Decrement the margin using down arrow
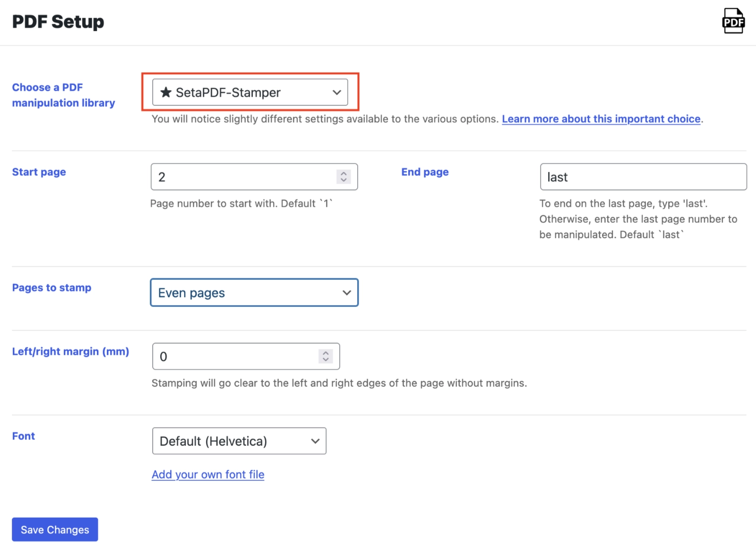The width and height of the screenshot is (756, 547). click(326, 360)
